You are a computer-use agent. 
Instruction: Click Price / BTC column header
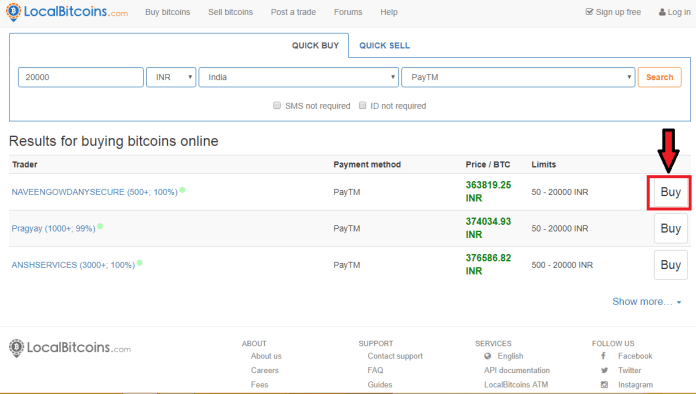click(x=488, y=165)
